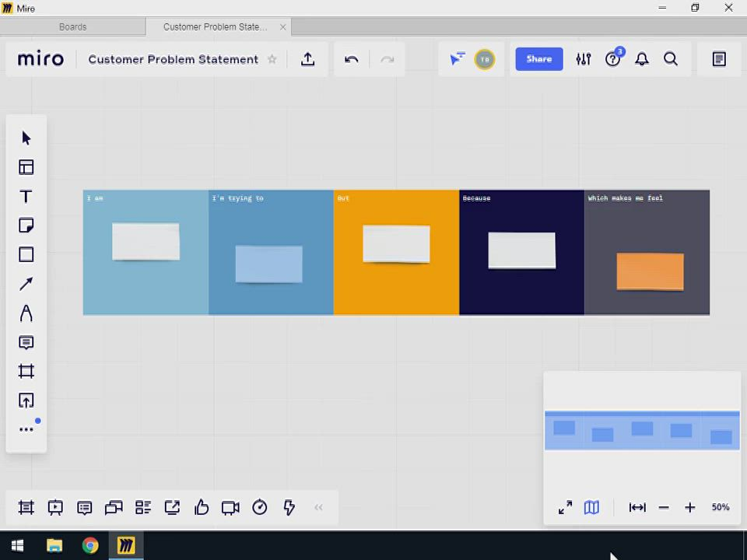Start presentation mode
This screenshot has width=747, height=560.
tap(55, 507)
